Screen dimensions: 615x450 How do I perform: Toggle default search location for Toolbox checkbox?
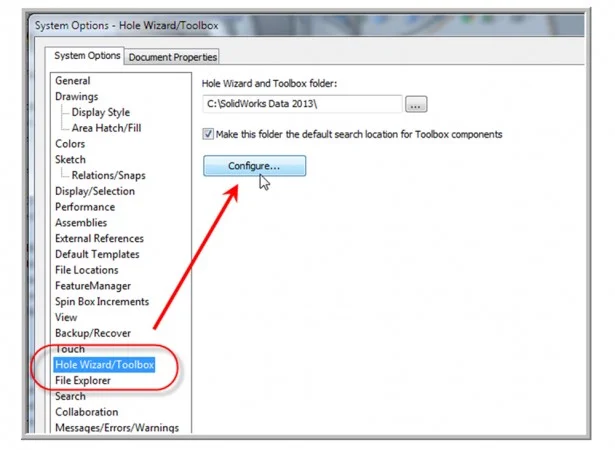click(208, 134)
